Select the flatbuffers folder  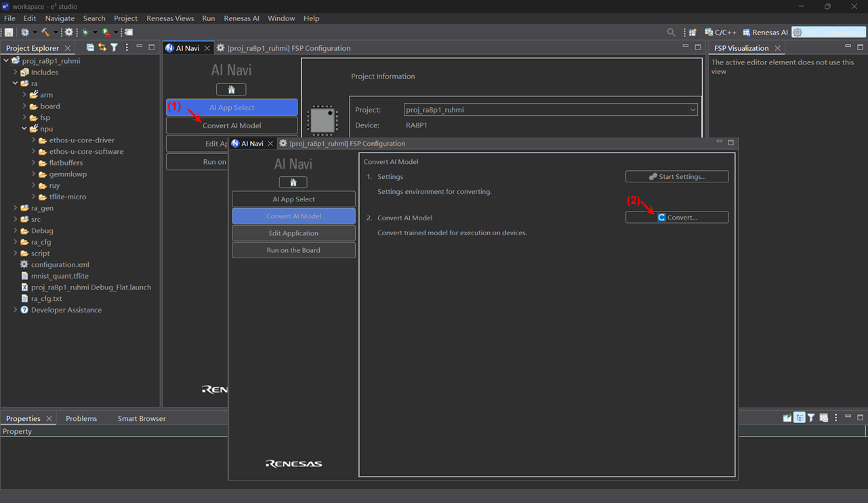(x=66, y=163)
